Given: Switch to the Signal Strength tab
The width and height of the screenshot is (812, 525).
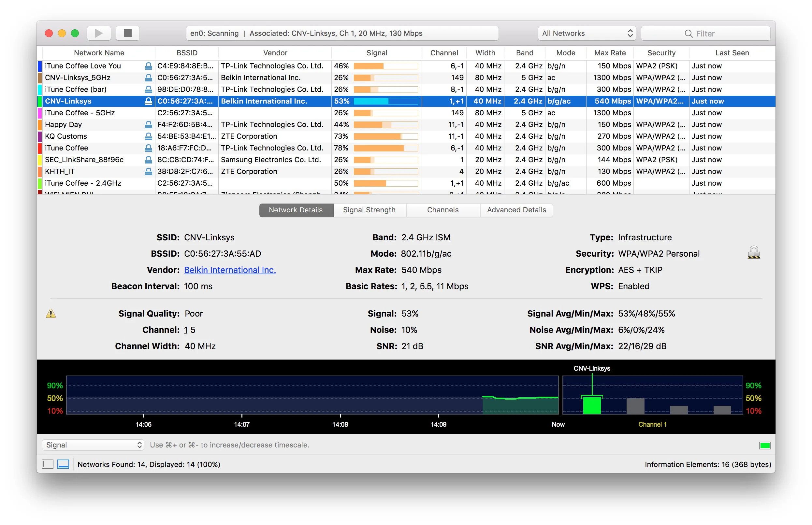Looking at the screenshot, I should [369, 210].
